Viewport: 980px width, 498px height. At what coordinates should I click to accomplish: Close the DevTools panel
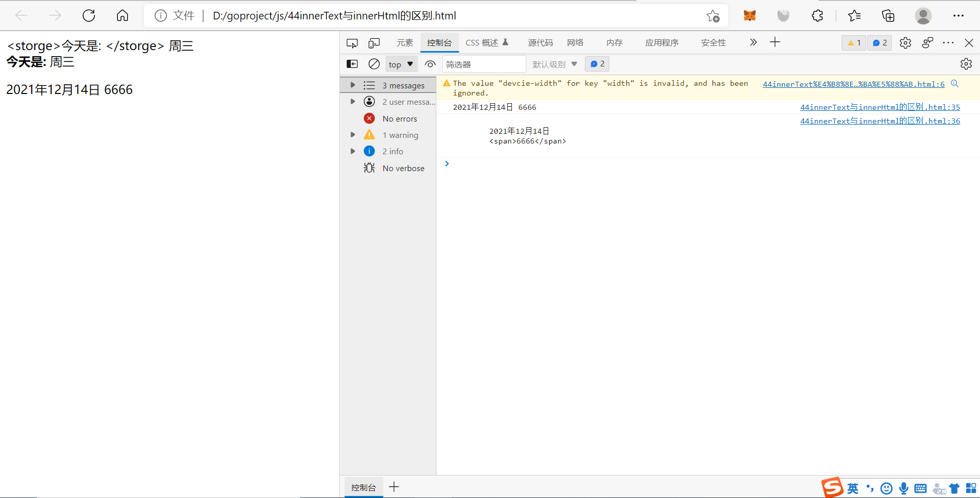click(x=969, y=43)
